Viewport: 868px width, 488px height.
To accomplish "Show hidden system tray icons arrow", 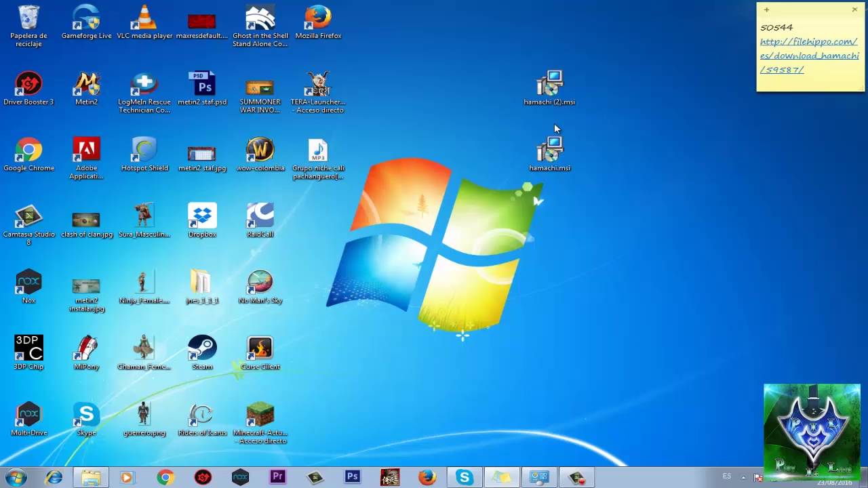I will (x=744, y=477).
